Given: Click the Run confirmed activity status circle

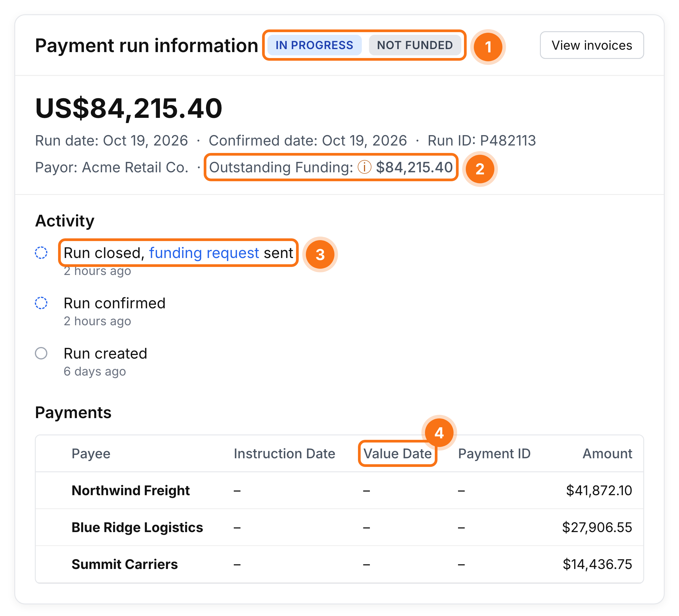Looking at the screenshot, I should pyautogui.click(x=41, y=303).
